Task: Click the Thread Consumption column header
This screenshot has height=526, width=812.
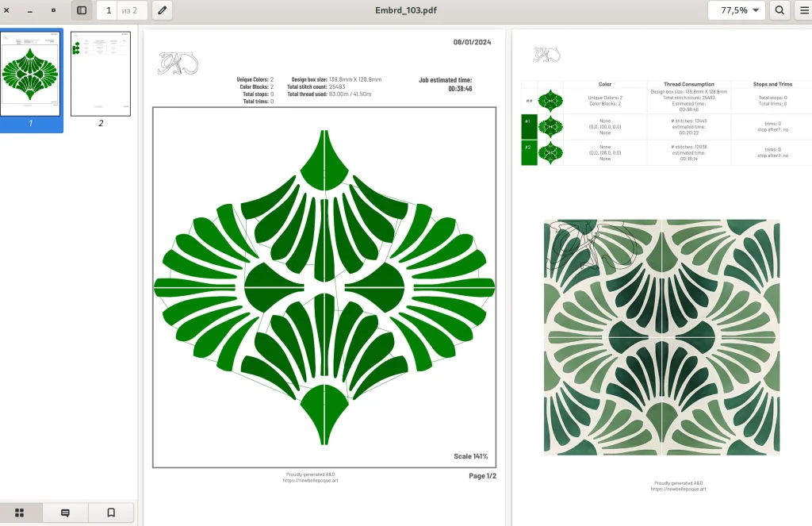Action: [x=689, y=84]
